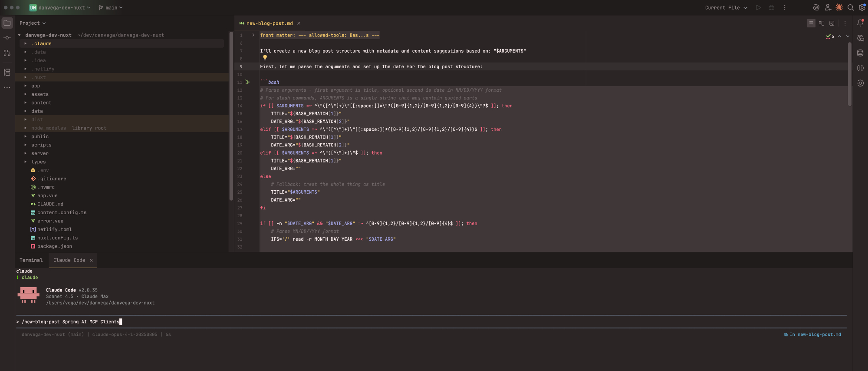This screenshot has height=371, width=868.
Task: Expand the .claude folder in the tree
Action: click(26, 43)
